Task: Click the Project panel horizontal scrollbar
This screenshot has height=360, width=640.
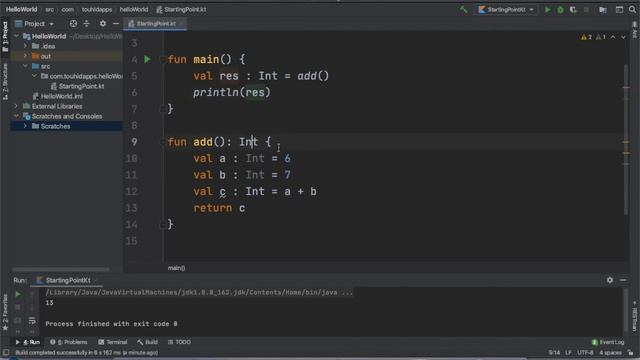Action: point(61,269)
